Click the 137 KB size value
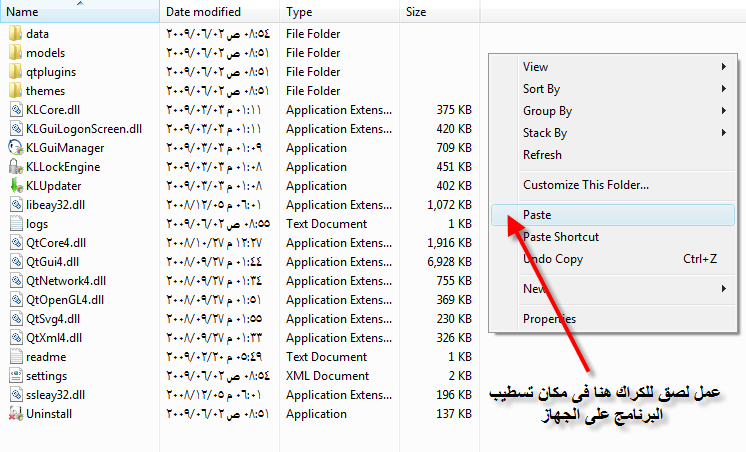 point(454,414)
